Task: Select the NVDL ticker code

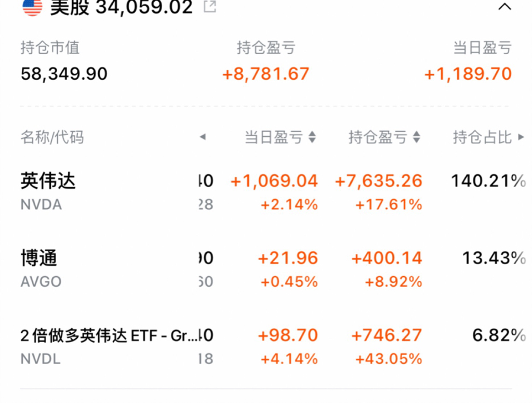Action: (41, 359)
